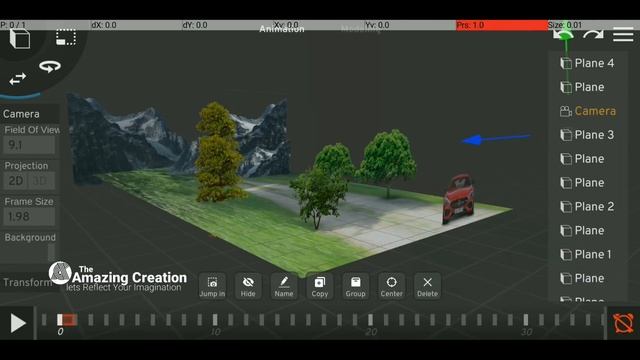This screenshot has height=360, width=640.
Task: Edit the Field Of View value 9.1
Action: 29,145
